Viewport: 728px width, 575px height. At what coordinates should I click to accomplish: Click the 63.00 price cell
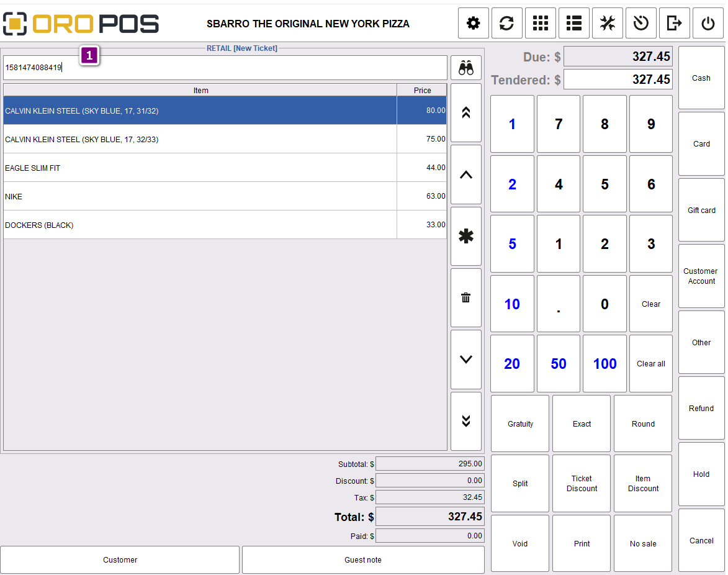422,196
